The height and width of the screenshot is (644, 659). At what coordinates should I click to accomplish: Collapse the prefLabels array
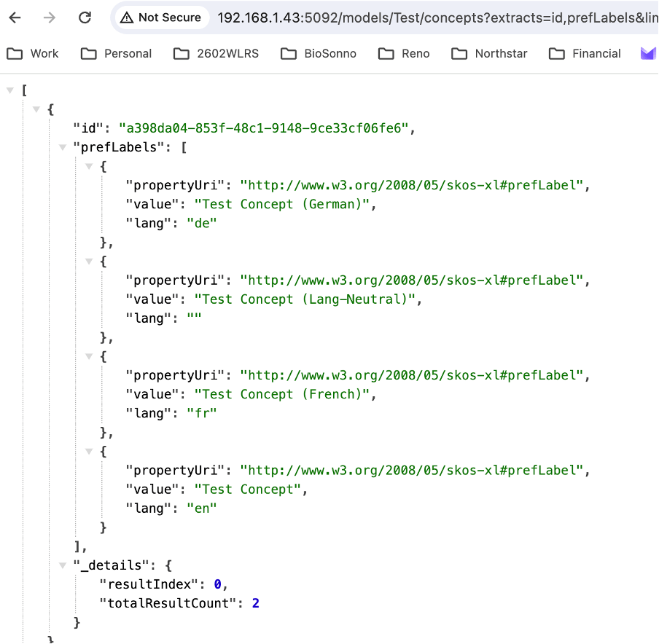pyautogui.click(x=62, y=147)
